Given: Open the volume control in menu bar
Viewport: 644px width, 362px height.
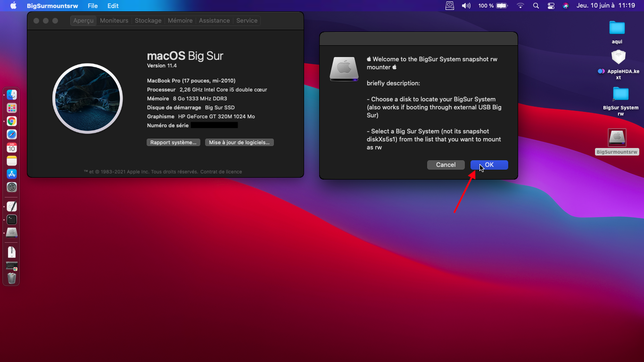Looking at the screenshot, I should [466, 6].
